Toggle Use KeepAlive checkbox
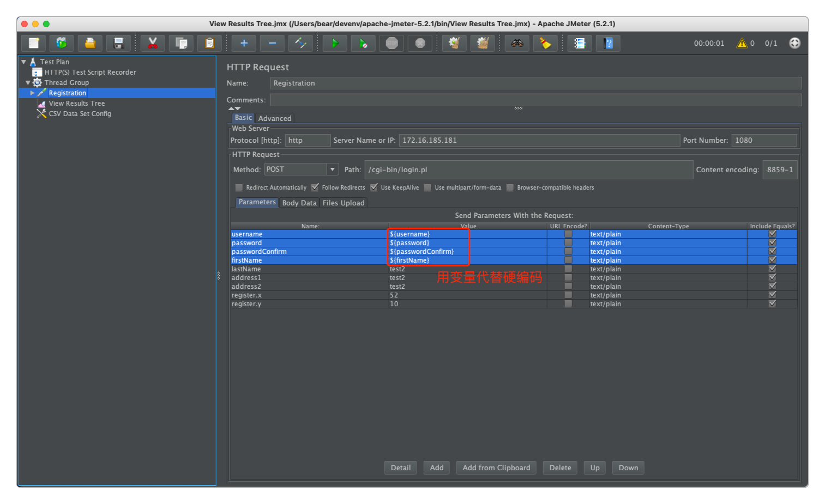The height and width of the screenshot is (504, 825). pyautogui.click(x=374, y=187)
